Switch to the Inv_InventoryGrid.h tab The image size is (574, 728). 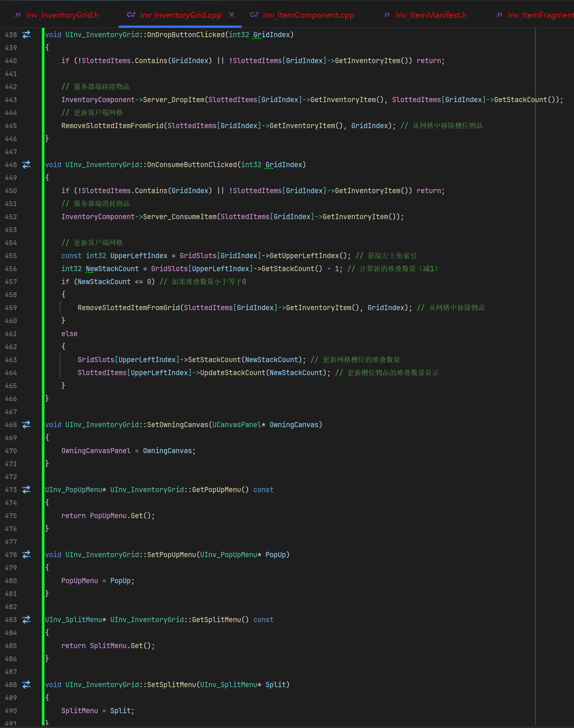(x=62, y=15)
